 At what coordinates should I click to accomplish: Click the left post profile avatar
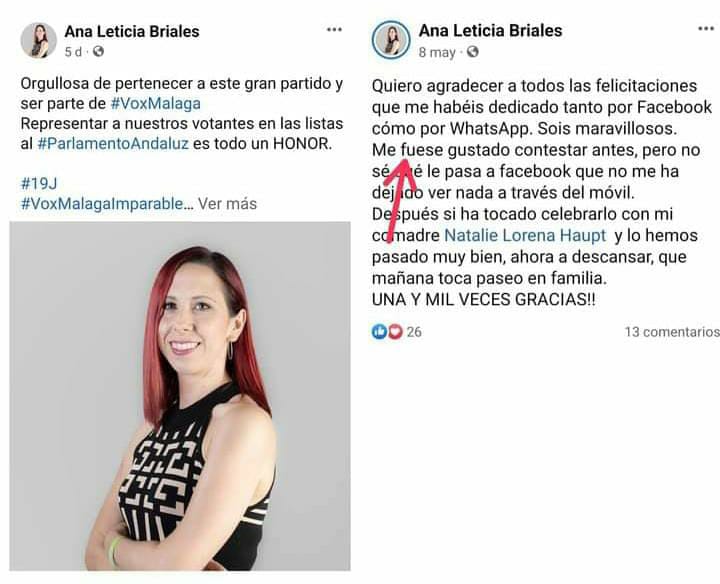[39, 40]
